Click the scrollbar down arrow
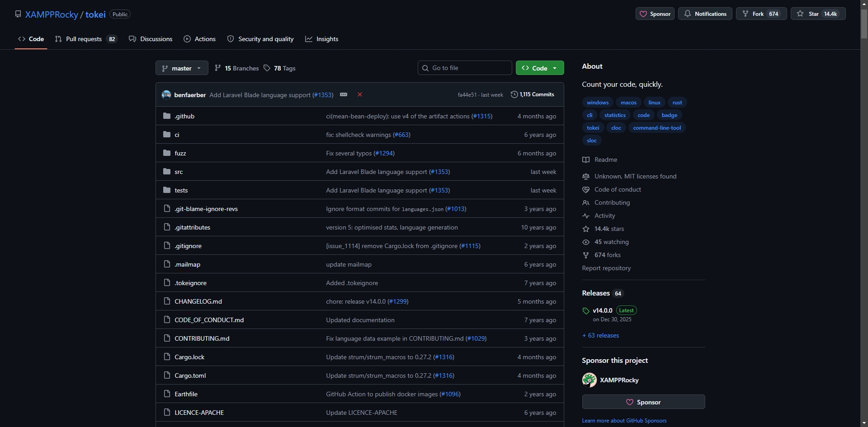 click(x=864, y=423)
